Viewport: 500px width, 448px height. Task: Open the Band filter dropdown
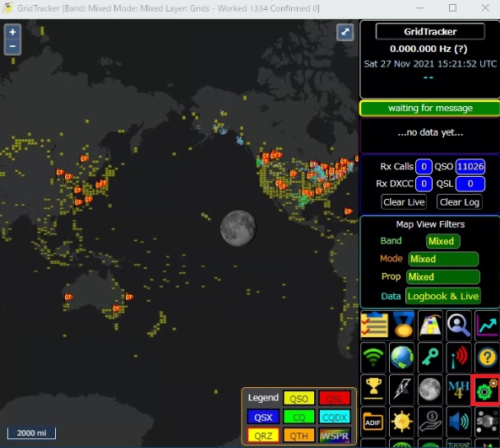443,241
